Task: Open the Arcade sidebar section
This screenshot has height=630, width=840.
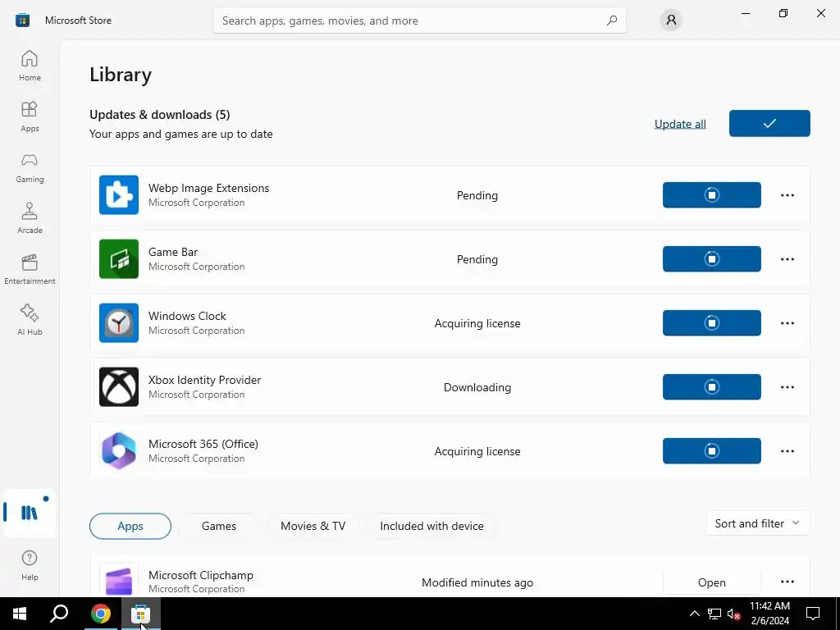Action: tap(30, 218)
